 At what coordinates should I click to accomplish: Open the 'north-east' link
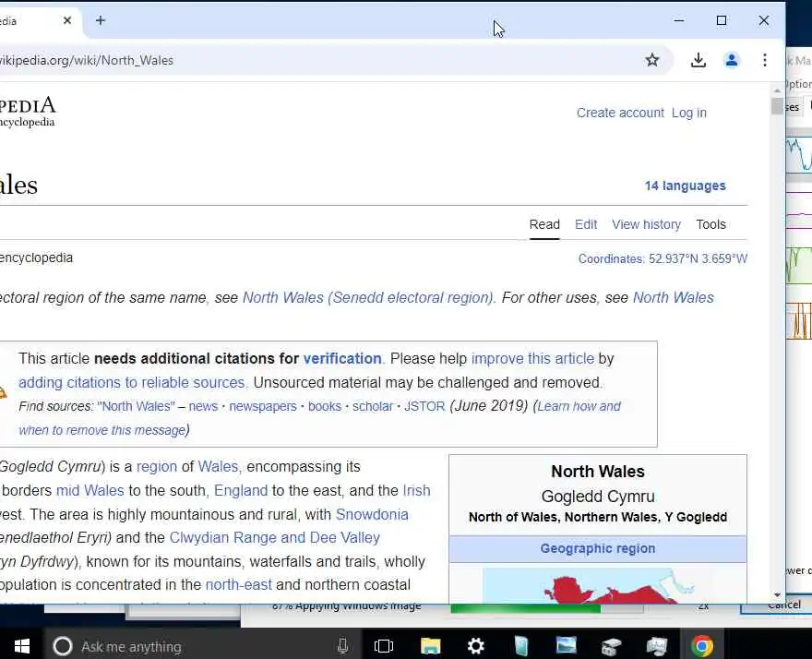tap(238, 585)
